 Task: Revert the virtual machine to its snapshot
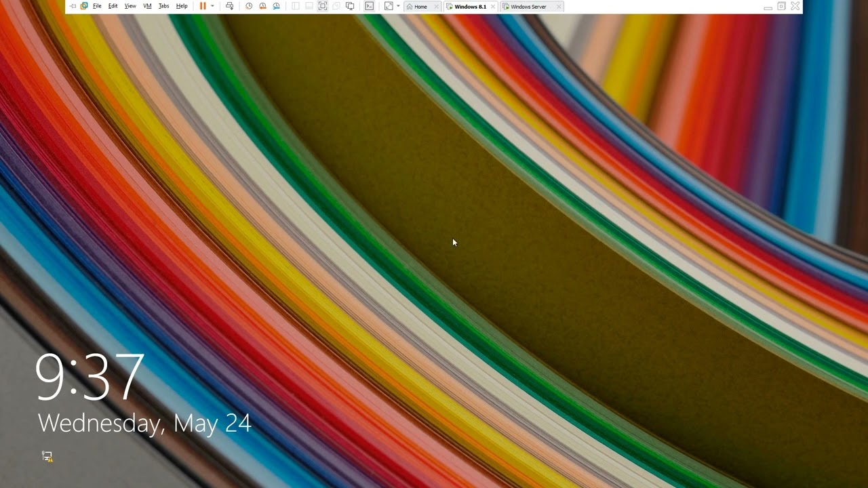coord(262,6)
